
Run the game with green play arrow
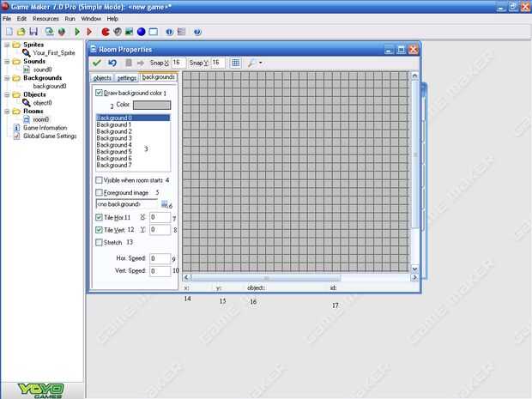[x=77, y=32]
